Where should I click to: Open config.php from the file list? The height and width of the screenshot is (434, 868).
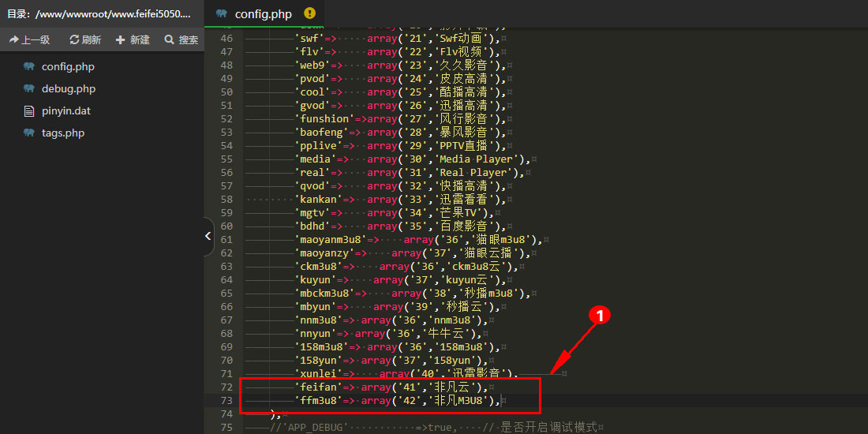tap(68, 66)
